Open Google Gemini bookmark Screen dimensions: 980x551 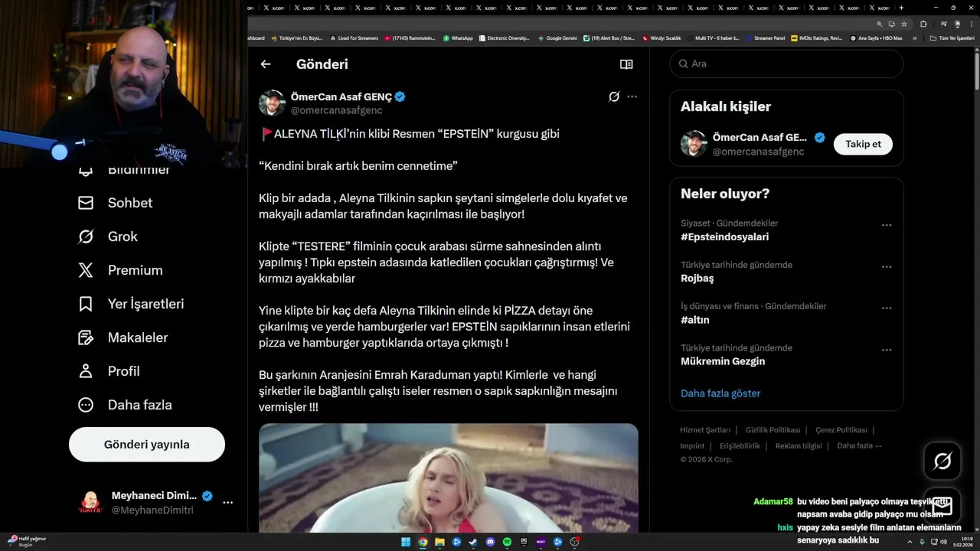(x=557, y=38)
